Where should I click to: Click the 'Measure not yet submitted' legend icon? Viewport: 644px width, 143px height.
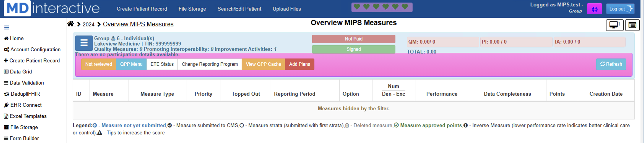pos(95,126)
